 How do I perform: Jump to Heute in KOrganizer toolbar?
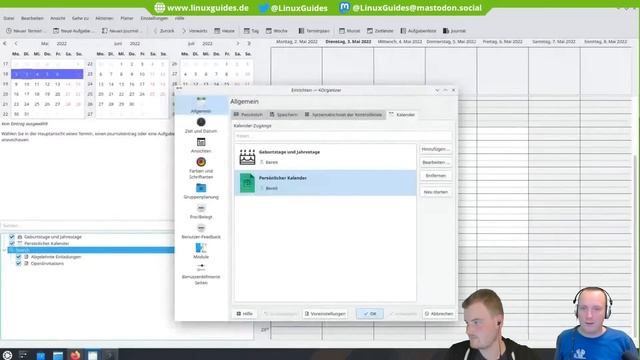(x=225, y=31)
